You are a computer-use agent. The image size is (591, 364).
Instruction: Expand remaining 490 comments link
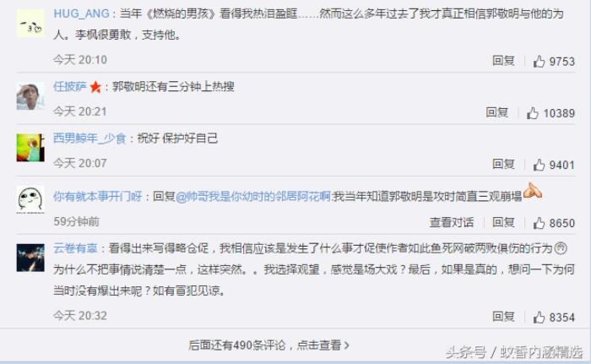coord(268,345)
